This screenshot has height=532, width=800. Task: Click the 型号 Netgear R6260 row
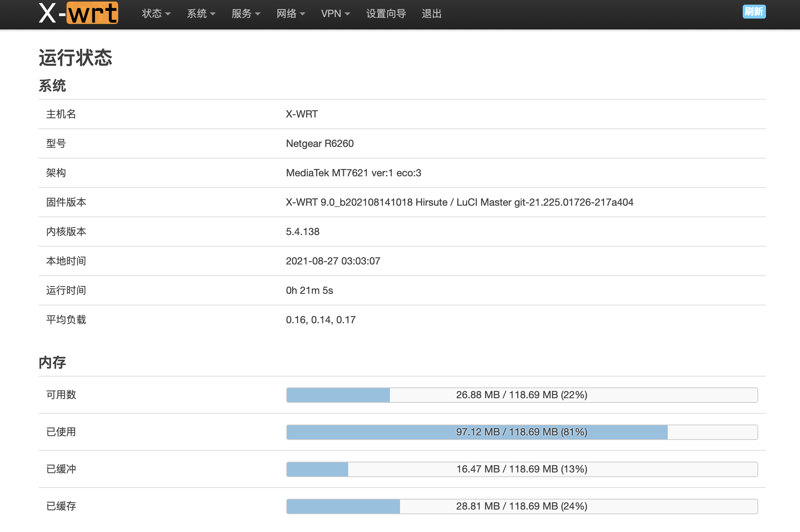point(320,143)
